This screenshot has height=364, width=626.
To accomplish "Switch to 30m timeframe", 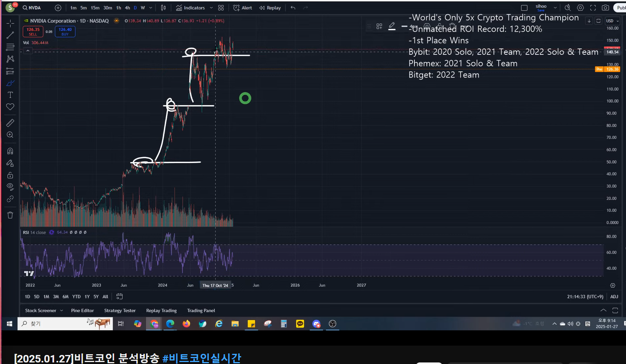I will point(108,8).
